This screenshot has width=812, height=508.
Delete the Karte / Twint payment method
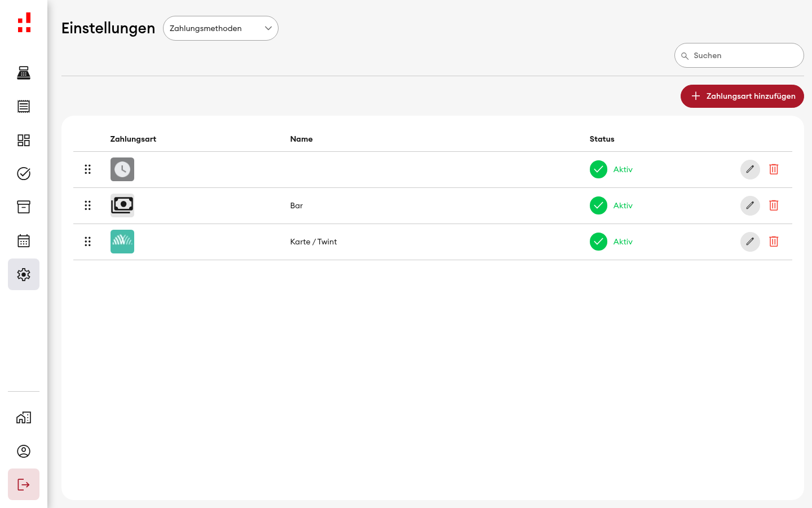[774, 242]
